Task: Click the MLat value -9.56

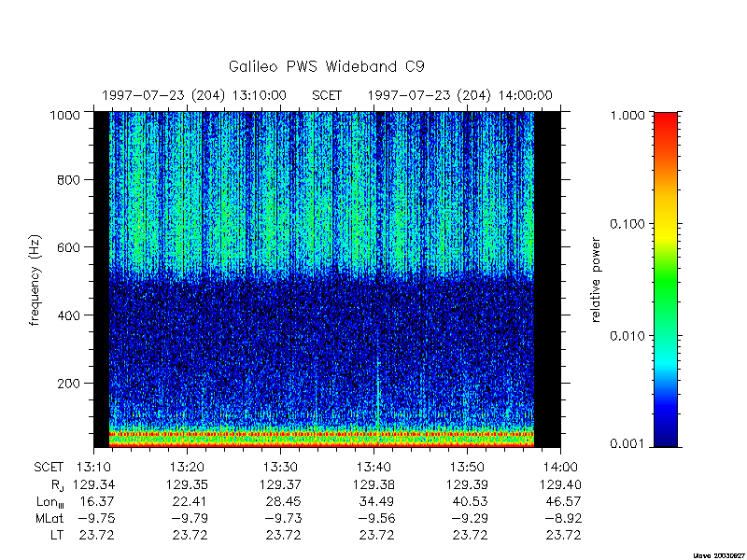Action: (375, 518)
